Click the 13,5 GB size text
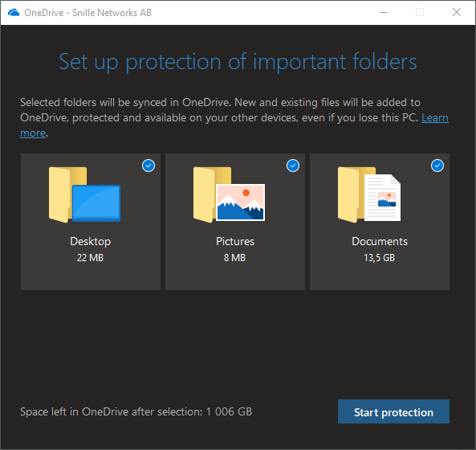Screen dimensions: 476x450 click(380, 258)
